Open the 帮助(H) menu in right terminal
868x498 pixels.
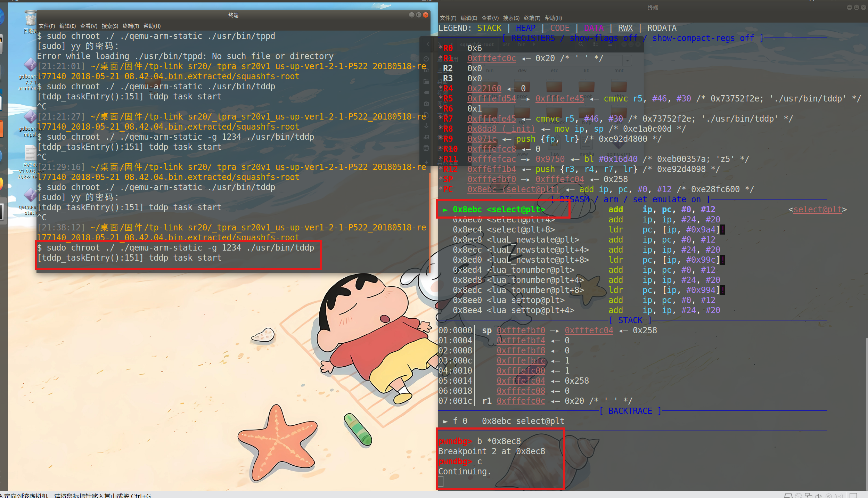(x=553, y=18)
